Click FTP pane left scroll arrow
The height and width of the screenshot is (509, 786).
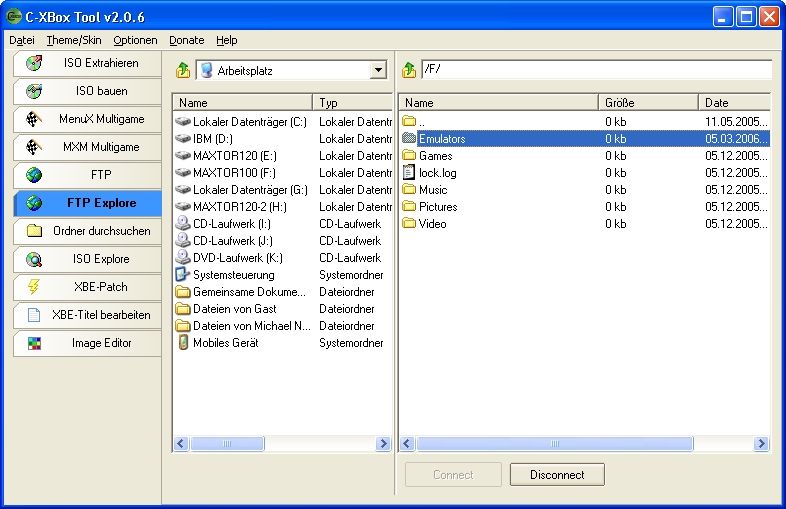point(407,443)
